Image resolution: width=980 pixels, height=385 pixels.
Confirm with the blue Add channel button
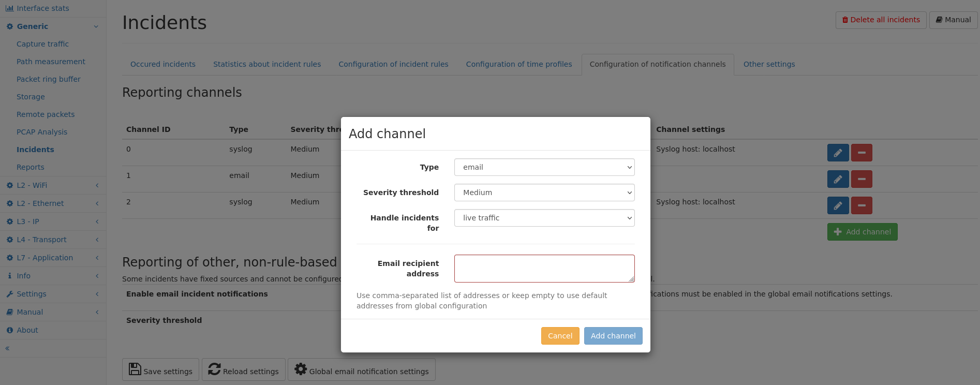[613, 336]
